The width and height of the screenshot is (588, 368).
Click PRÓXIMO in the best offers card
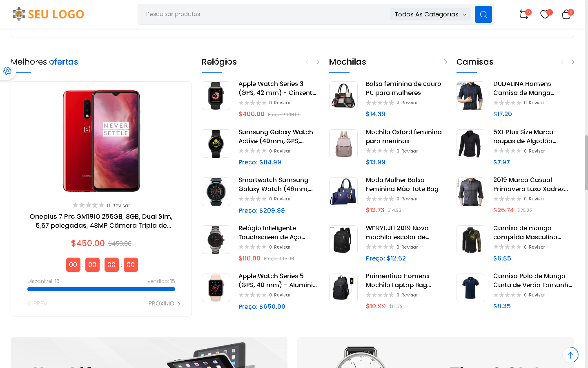164,303
